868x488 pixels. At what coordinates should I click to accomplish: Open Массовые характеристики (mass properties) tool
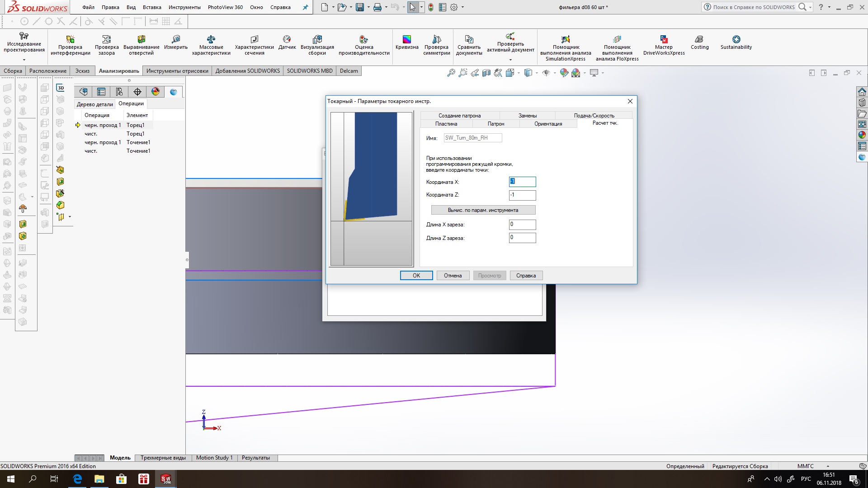[211, 39]
